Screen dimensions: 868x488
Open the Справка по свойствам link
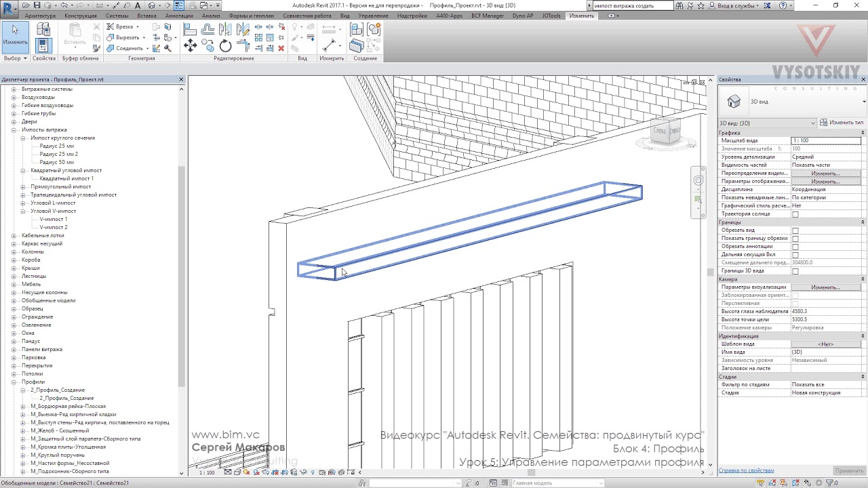pyautogui.click(x=746, y=470)
